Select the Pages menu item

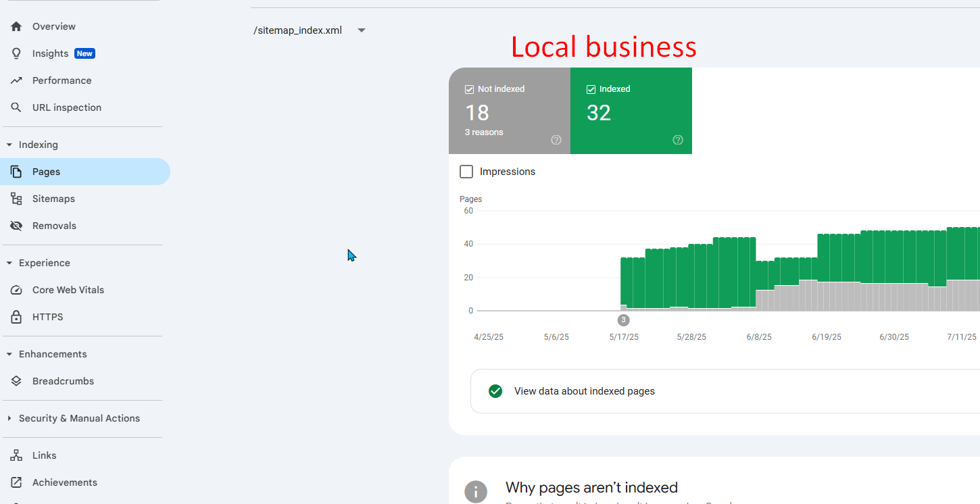pos(85,172)
